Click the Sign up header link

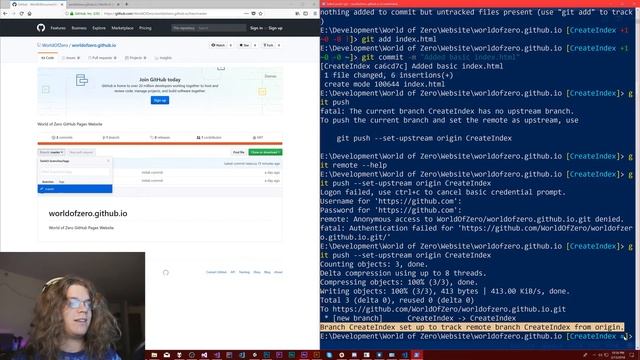pyautogui.click(x=276, y=28)
